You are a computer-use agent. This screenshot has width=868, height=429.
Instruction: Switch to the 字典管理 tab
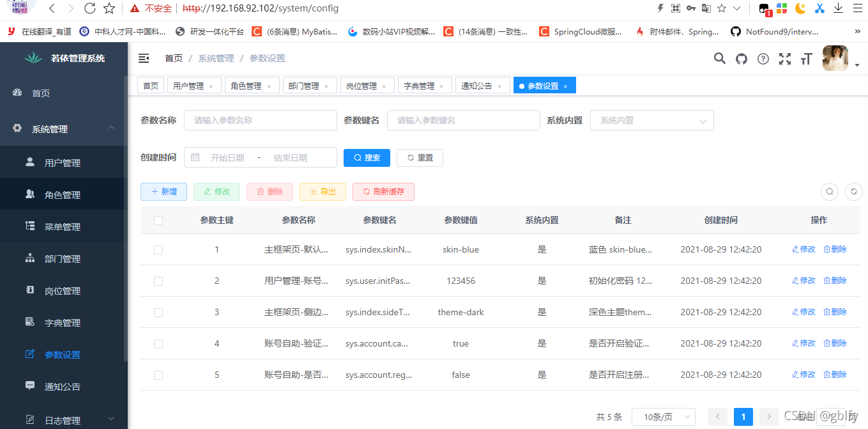click(420, 84)
